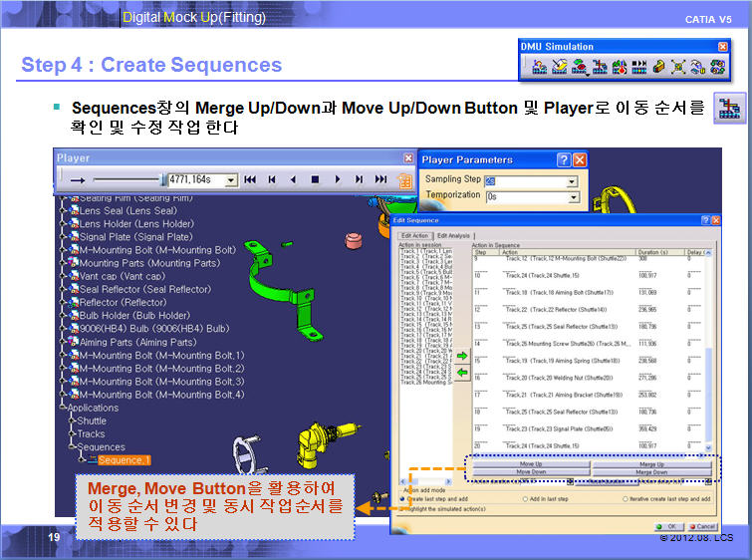Click the green right arrow to add action
The height and width of the screenshot is (560, 752).
tap(462, 354)
